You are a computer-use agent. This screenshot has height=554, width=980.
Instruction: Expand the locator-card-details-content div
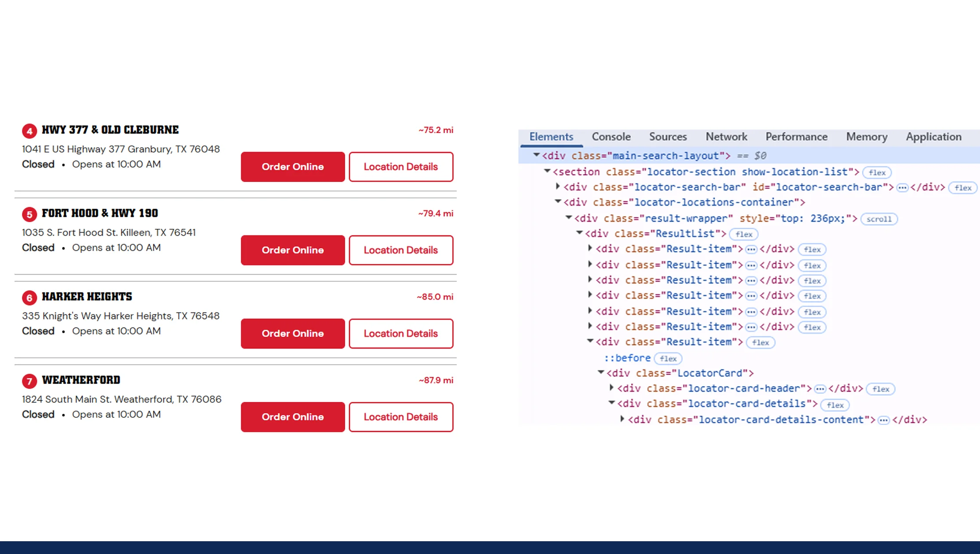[x=622, y=419]
